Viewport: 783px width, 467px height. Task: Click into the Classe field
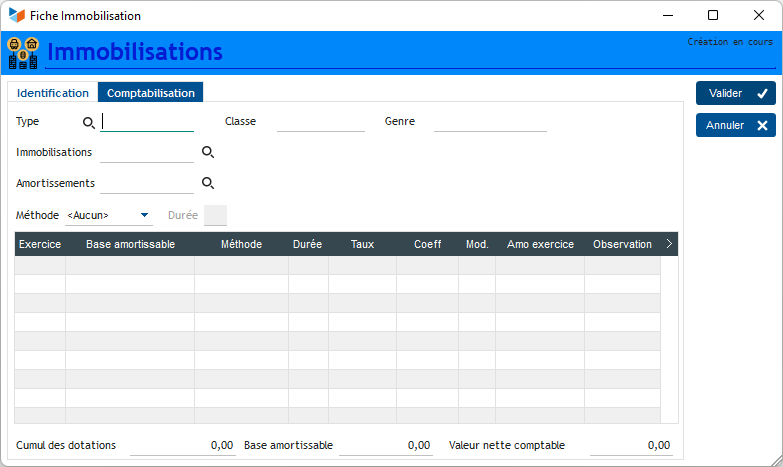click(320, 122)
